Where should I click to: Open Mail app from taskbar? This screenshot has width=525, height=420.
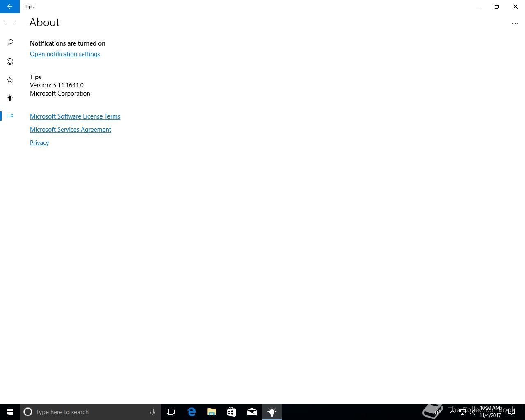(251, 412)
